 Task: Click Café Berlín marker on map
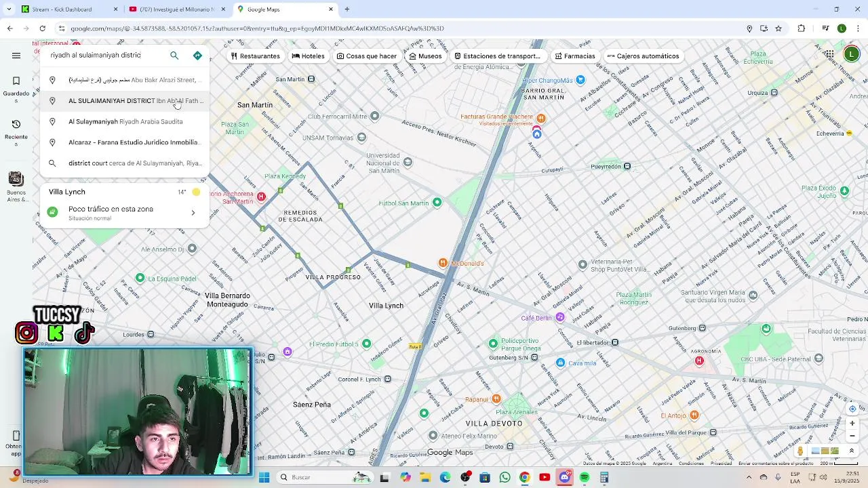(x=560, y=317)
